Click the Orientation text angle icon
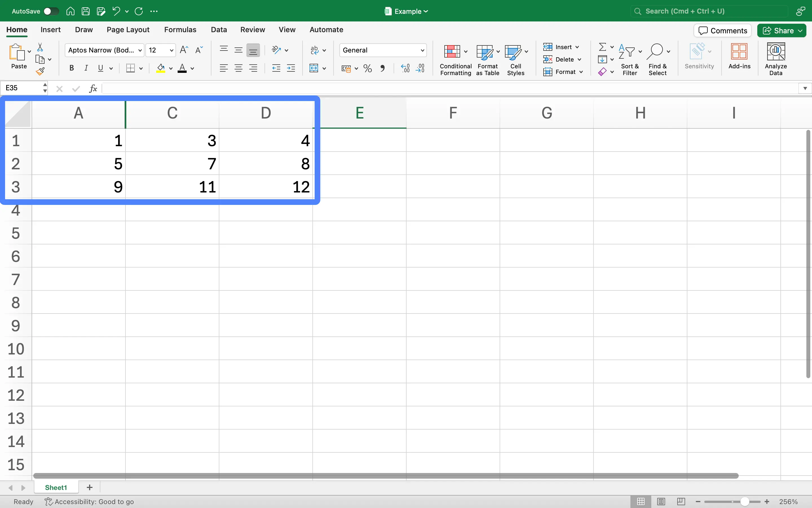This screenshot has height=508, width=812. [276, 50]
